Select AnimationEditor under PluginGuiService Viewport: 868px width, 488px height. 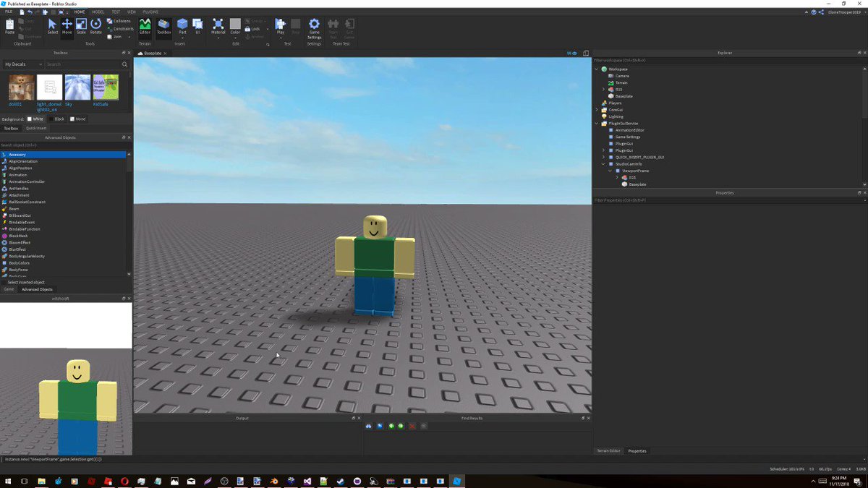click(x=628, y=130)
